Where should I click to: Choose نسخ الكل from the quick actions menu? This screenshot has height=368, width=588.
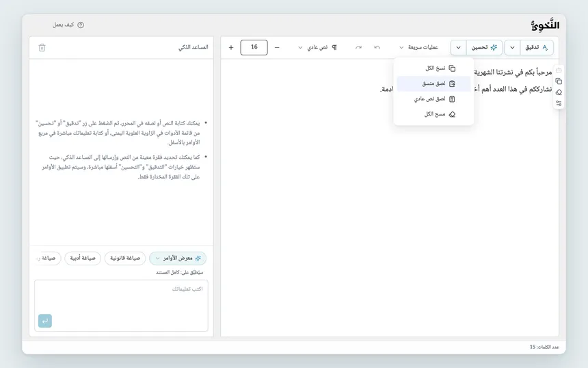point(434,68)
